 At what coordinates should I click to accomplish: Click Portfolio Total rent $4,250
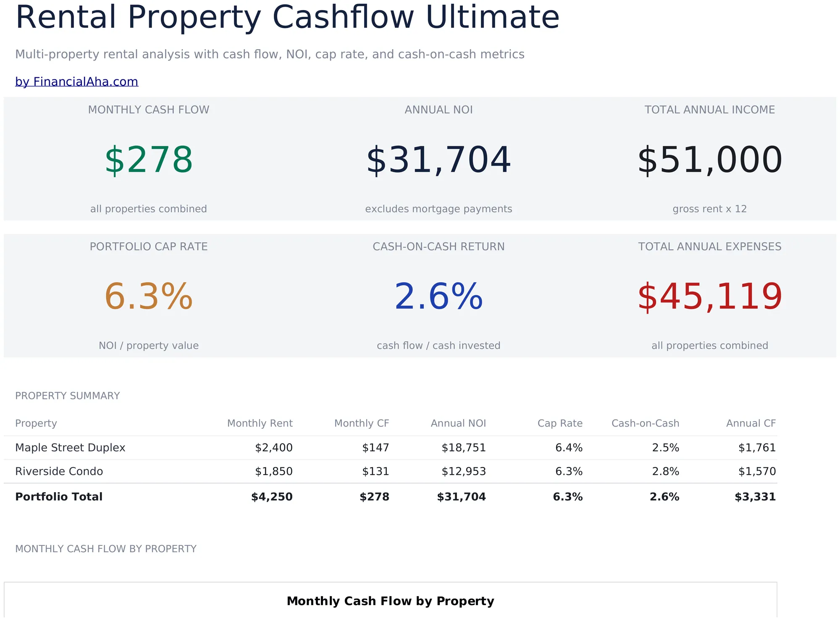pyautogui.click(x=272, y=497)
